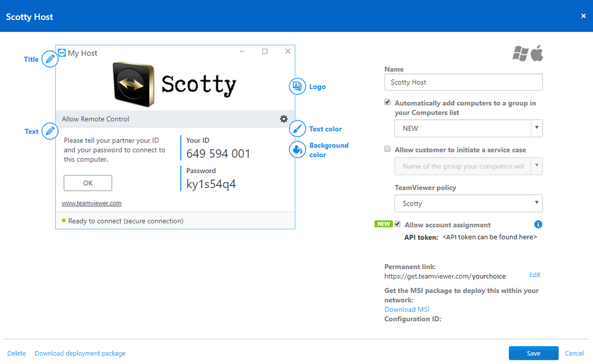The image size is (593, 364).
Task: Open the service case group name dropdown
Action: (x=468, y=166)
